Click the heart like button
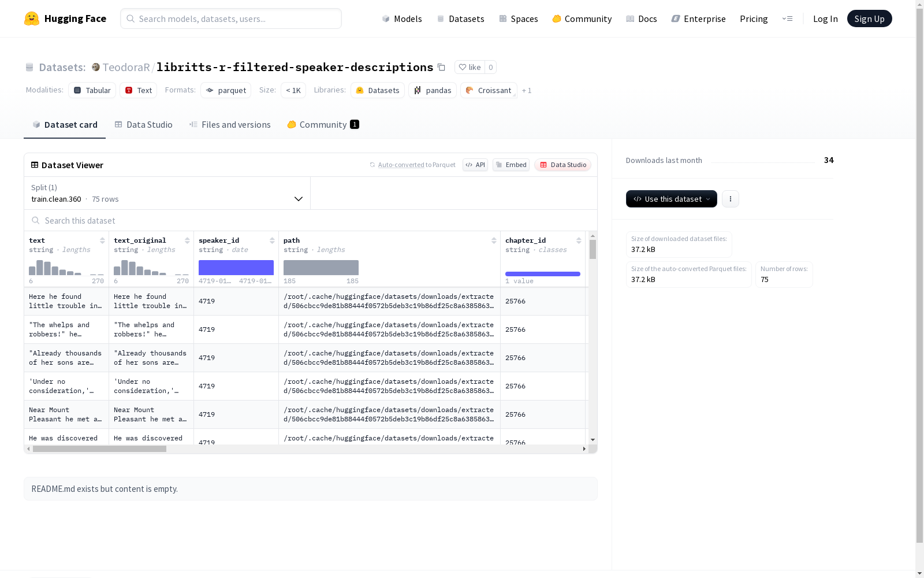 470,67
